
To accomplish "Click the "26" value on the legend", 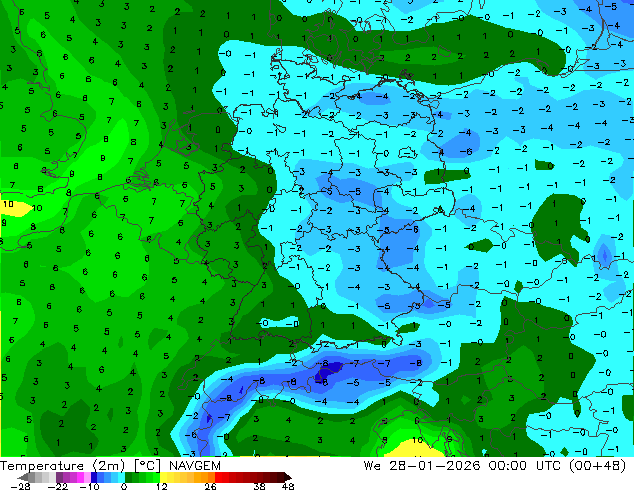I will tap(210, 486).
